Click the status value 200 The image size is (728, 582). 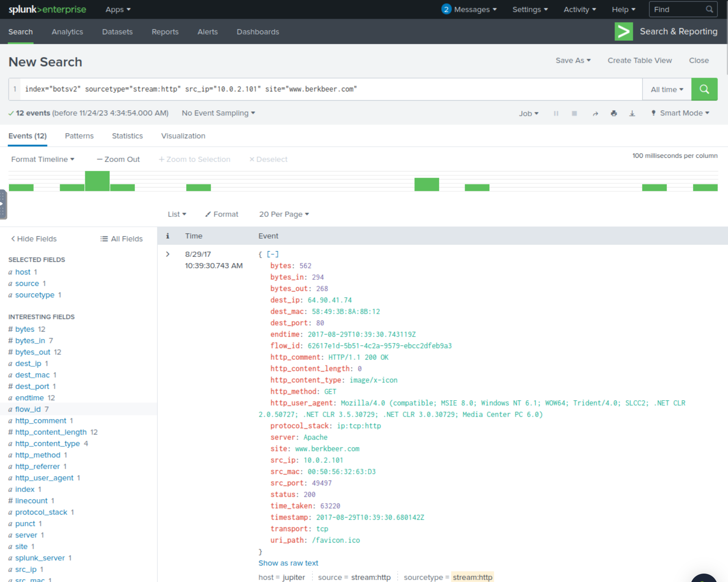[309, 494]
